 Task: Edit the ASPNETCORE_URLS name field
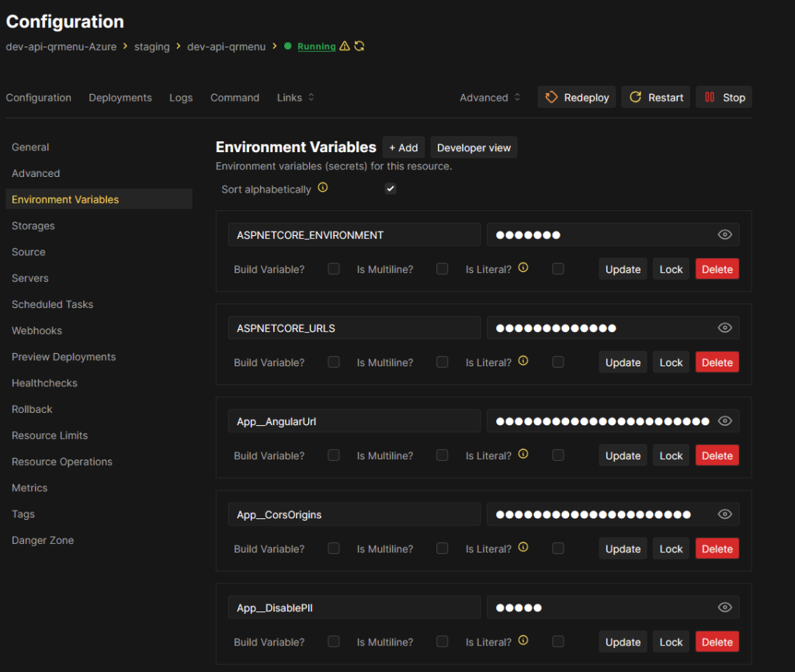pos(354,328)
